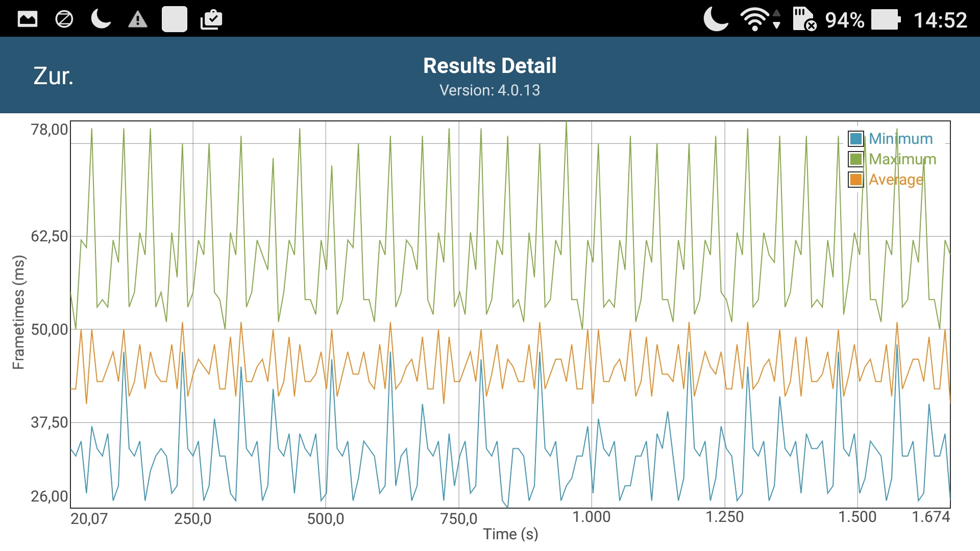This screenshot has height=551, width=980.
Task: Click the Minimum legend color swatch
Action: pos(856,139)
